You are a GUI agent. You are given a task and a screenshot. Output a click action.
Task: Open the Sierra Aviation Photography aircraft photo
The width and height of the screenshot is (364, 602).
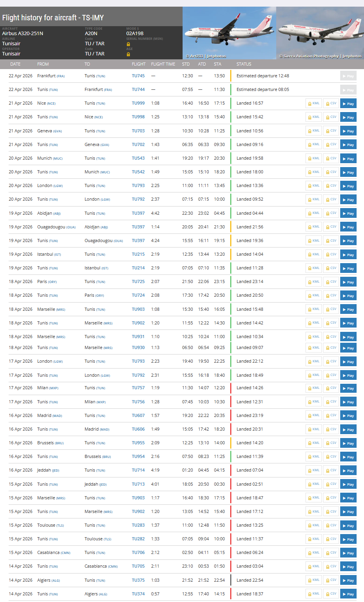(320, 33)
